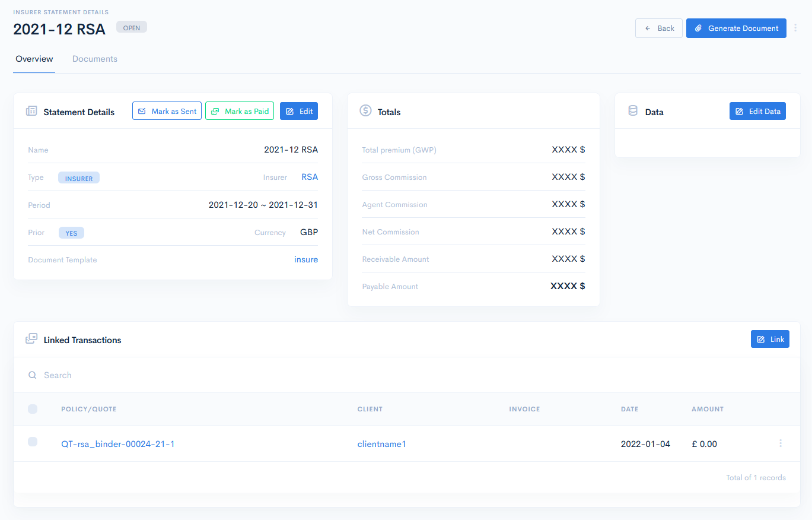Tick the checkbox for QT-rsa_binder-00024-21-1 row

(33, 442)
